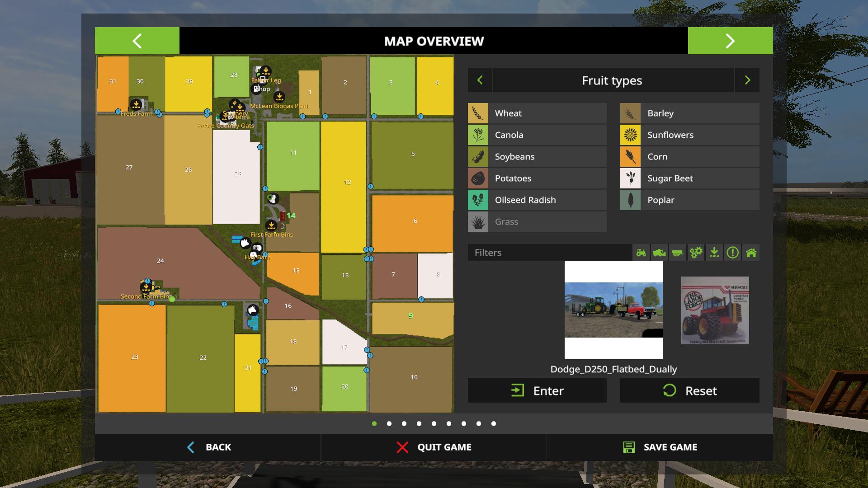Toggle the tractor vehicles filter icon
The height and width of the screenshot is (488, 868).
[641, 253]
